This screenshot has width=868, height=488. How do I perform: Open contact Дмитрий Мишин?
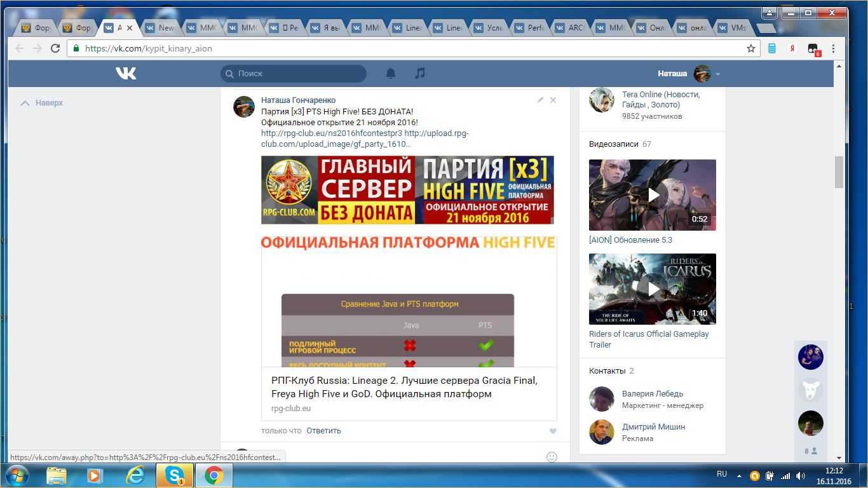coord(653,427)
